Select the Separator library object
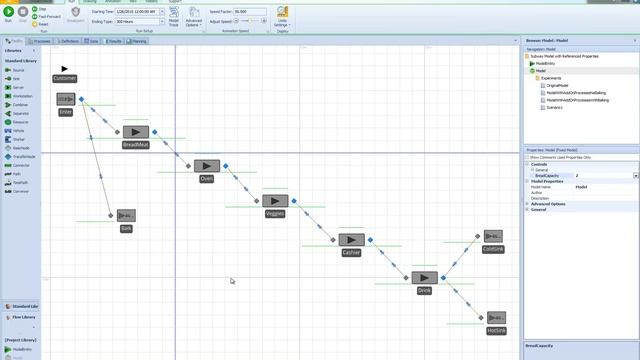 click(17, 113)
